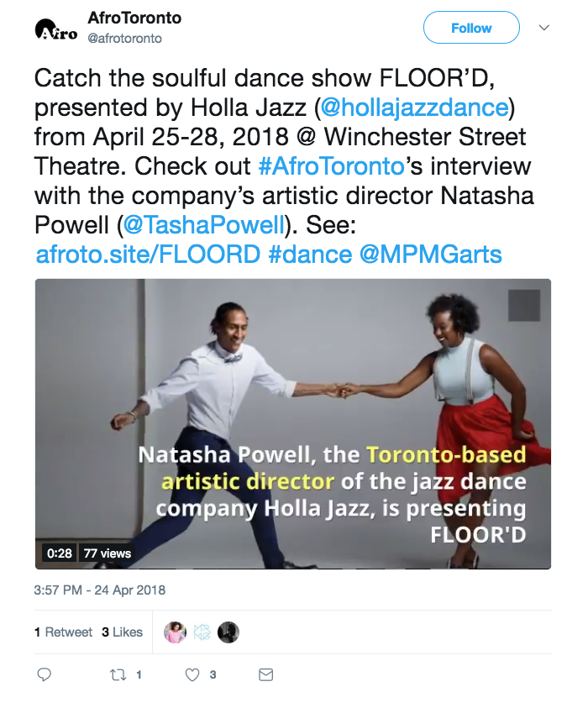Play the FLOOR'D dance video

click(x=292, y=423)
